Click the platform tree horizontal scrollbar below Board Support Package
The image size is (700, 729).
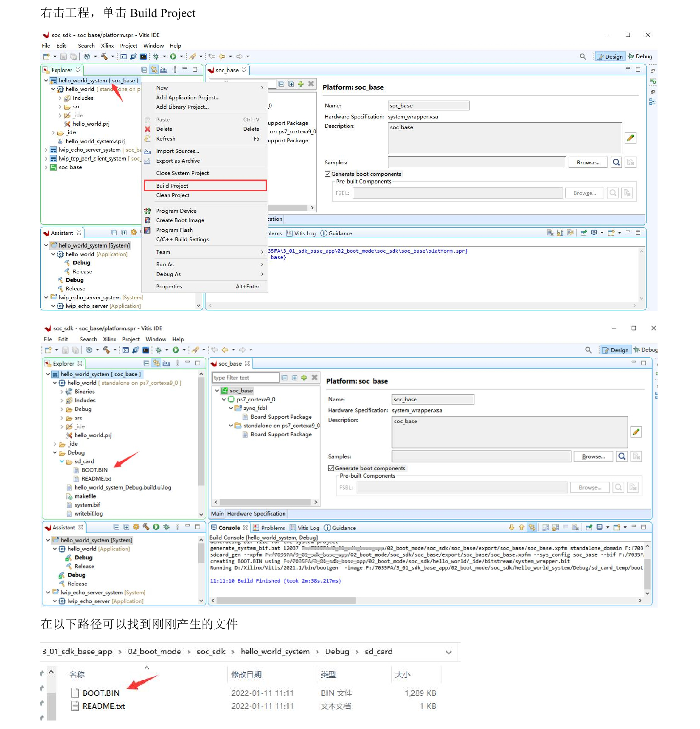[x=266, y=502]
